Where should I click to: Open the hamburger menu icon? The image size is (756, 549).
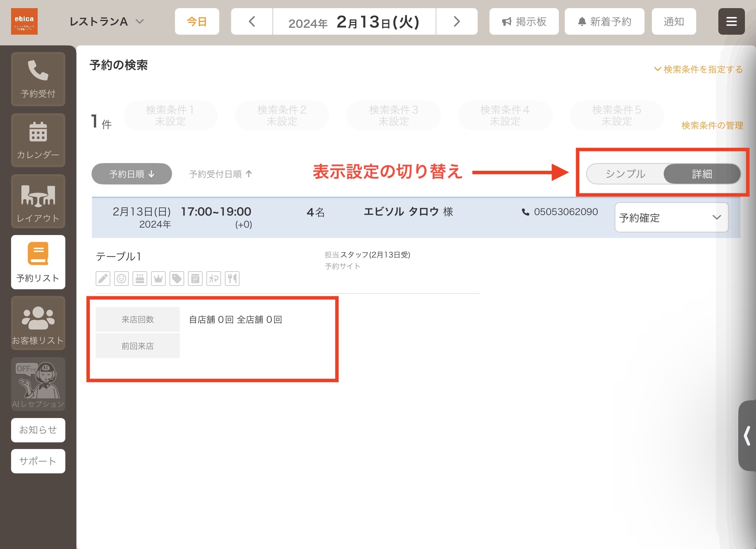click(731, 21)
